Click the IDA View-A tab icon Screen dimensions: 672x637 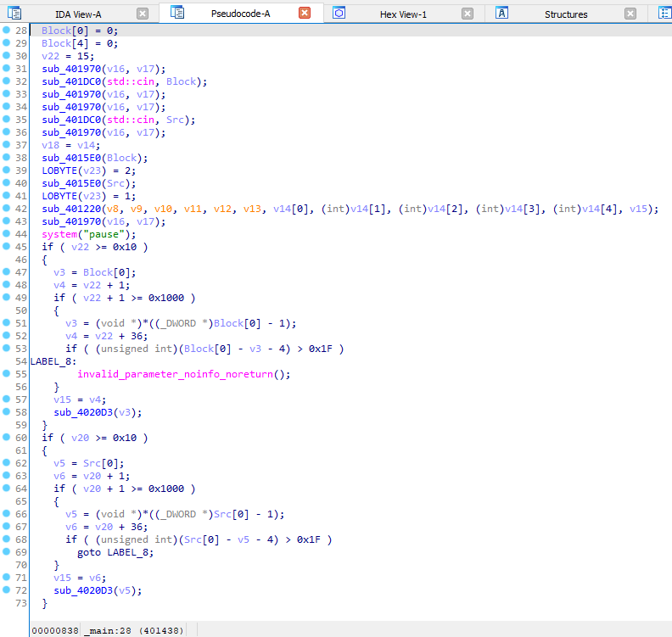click(14, 14)
